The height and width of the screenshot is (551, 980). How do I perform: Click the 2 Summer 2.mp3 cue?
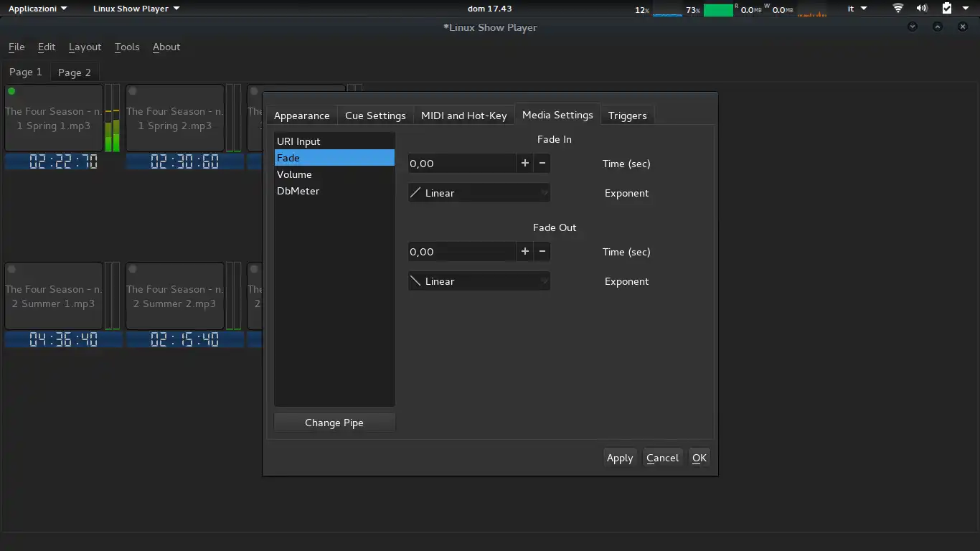click(x=175, y=296)
